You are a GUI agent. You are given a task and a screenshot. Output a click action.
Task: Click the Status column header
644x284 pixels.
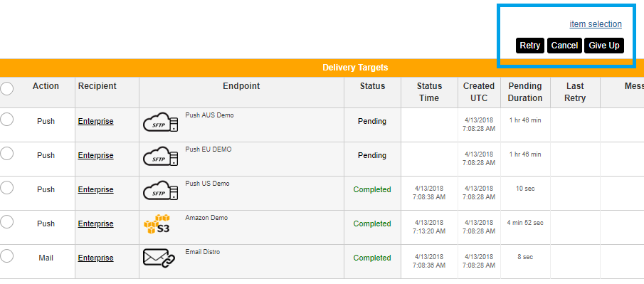point(372,86)
